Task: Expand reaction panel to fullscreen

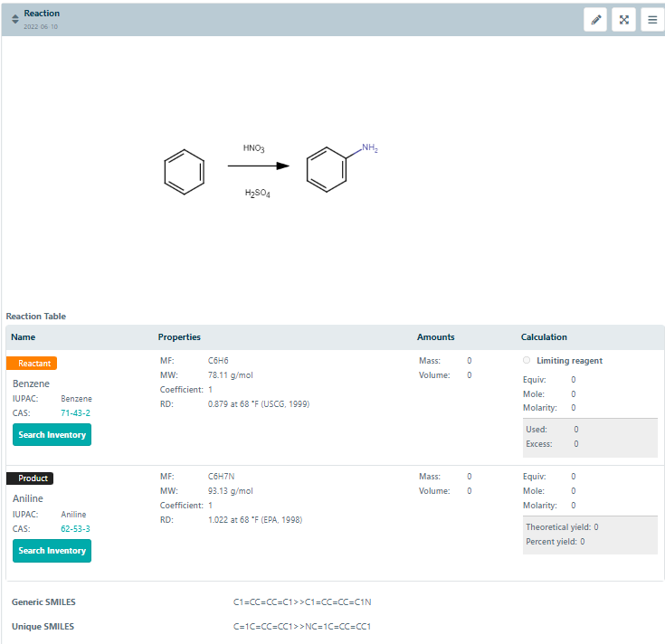Action: [x=623, y=20]
